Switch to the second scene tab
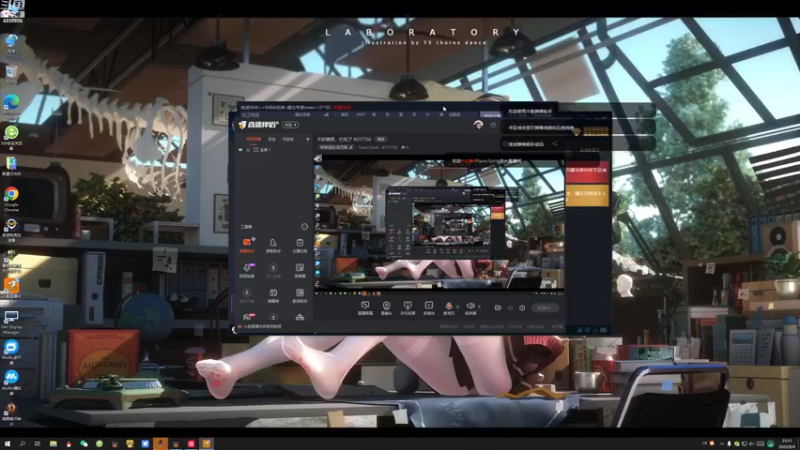Viewport: 800px width, 450px height. tap(272, 139)
